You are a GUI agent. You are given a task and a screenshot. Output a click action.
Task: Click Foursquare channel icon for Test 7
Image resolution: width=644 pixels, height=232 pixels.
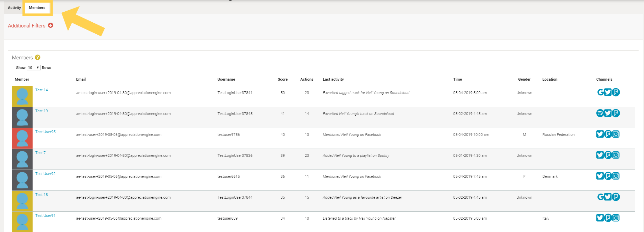(x=608, y=155)
